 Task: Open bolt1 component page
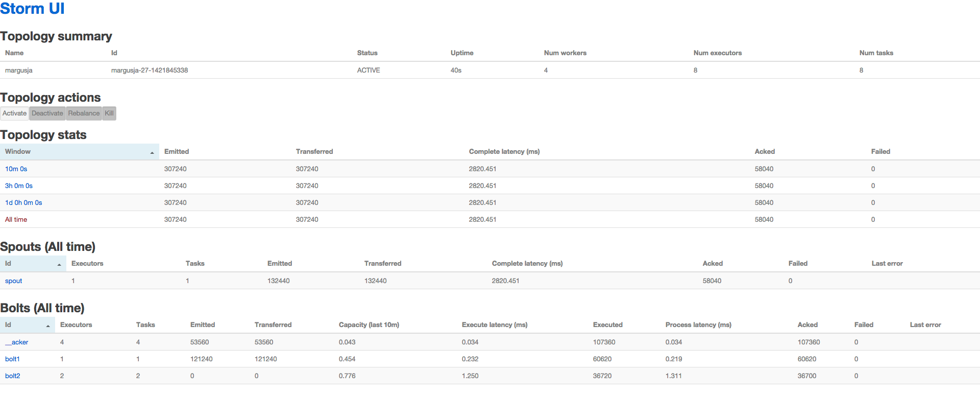click(x=12, y=359)
